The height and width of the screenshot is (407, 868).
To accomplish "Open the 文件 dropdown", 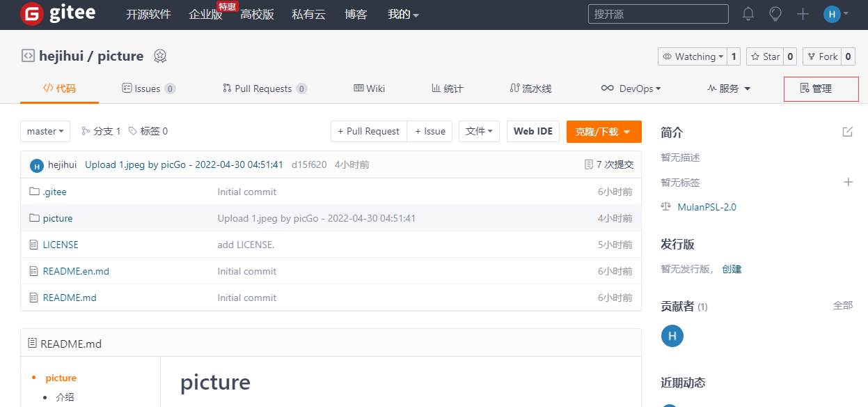I will coord(479,131).
